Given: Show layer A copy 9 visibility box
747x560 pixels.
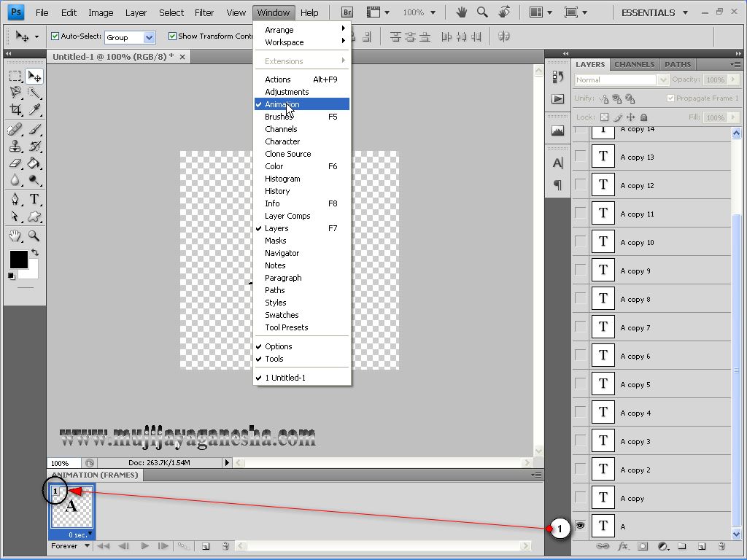Looking at the screenshot, I should [580, 270].
